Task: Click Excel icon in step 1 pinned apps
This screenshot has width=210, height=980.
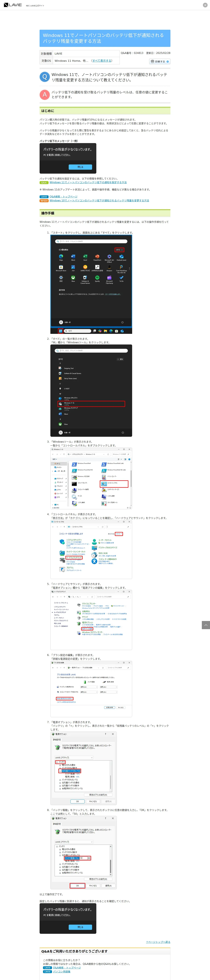Action: 85,257
